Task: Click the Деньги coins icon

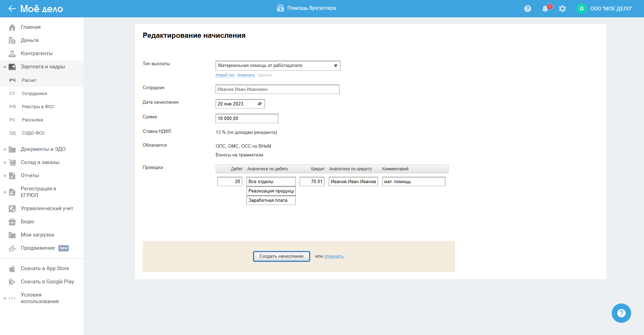Action: [x=12, y=40]
